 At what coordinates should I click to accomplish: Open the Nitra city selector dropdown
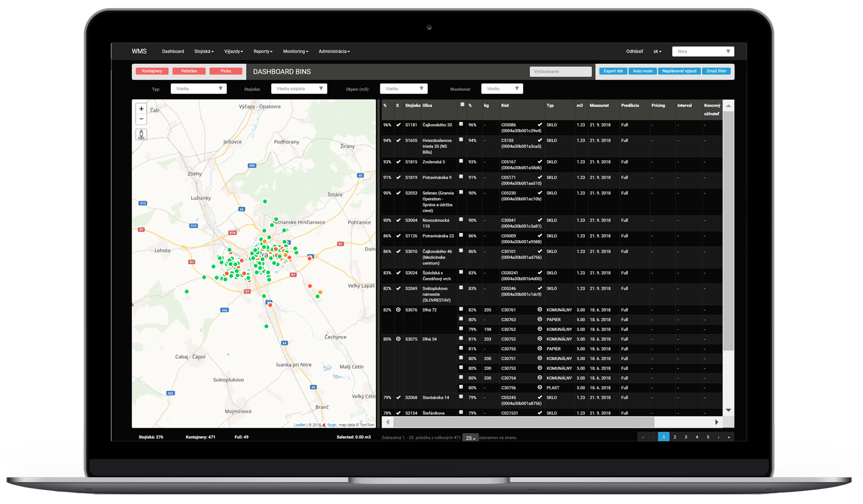[703, 51]
